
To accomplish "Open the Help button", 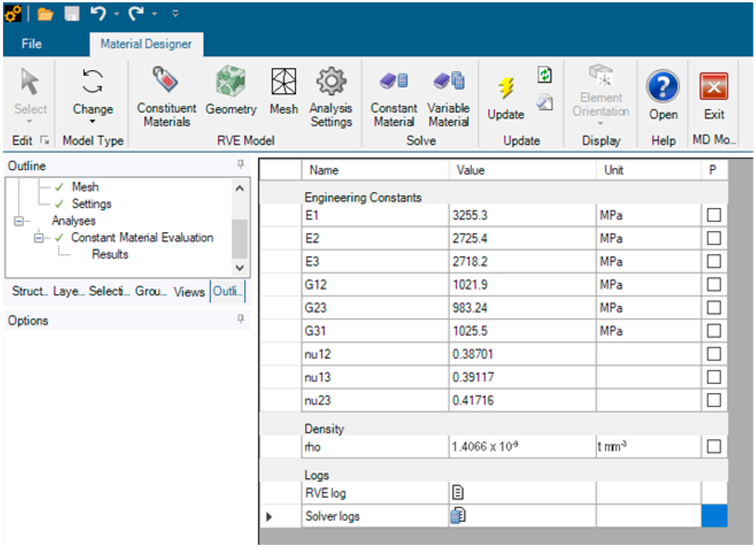I will [663, 97].
